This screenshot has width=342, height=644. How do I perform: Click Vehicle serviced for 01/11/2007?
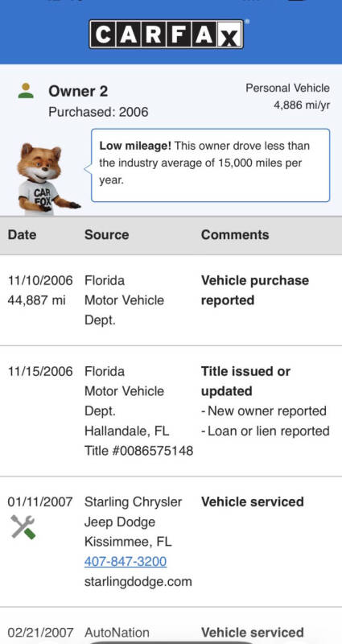tap(253, 502)
